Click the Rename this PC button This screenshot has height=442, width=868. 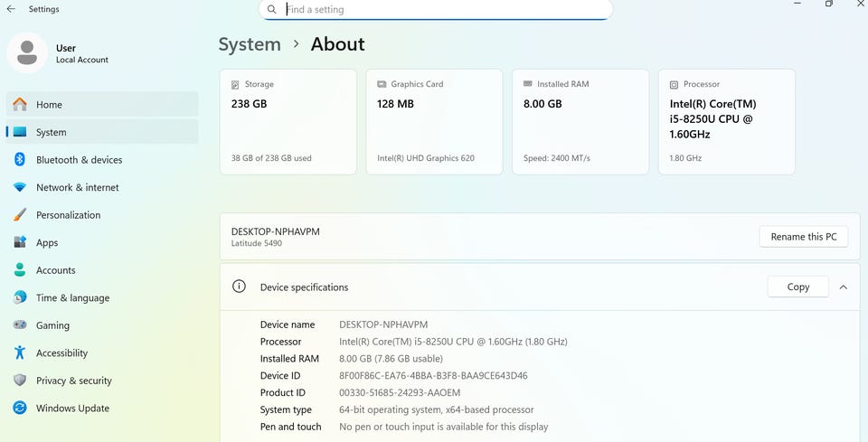point(804,237)
